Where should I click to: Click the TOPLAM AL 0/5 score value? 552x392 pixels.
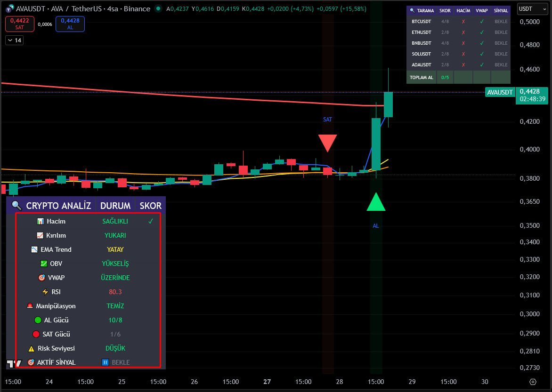pyautogui.click(x=445, y=78)
